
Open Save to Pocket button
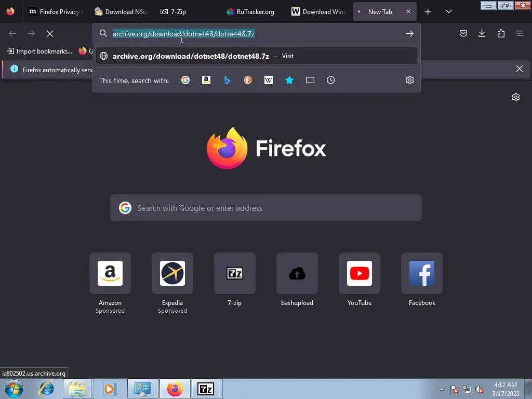[x=463, y=33]
